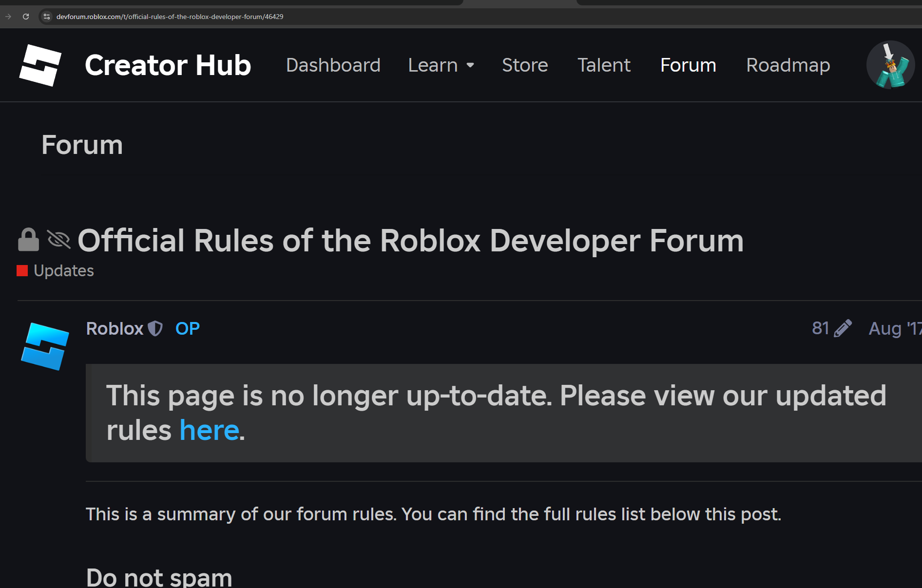The image size is (922, 588).
Task: Open site permissions icon in address bar
Action: tap(46, 16)
